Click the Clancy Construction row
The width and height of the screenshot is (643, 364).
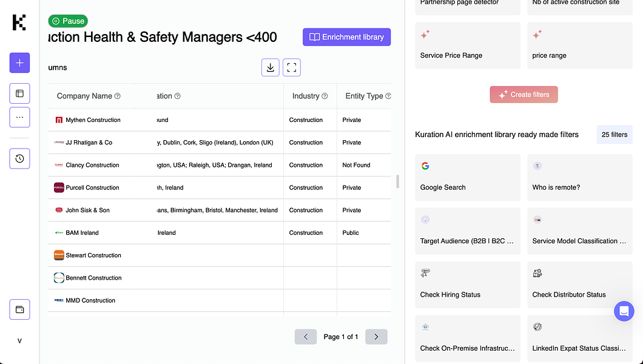[x=220, y=165]
